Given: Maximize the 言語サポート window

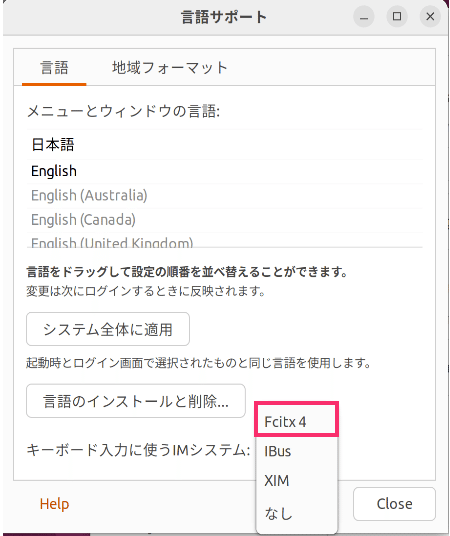Looking at the screenshot, I should click(397, 16).
